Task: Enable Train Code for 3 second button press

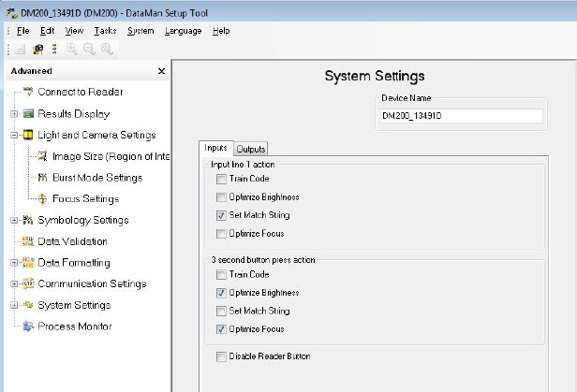Action: click(221, 274)
